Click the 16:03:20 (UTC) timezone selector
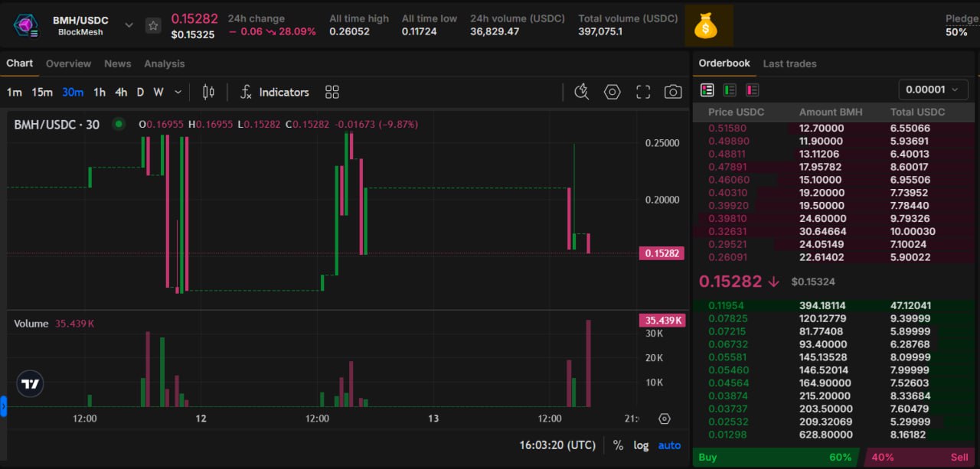This screenshot has width=980, height=469. tap(557, 445)
